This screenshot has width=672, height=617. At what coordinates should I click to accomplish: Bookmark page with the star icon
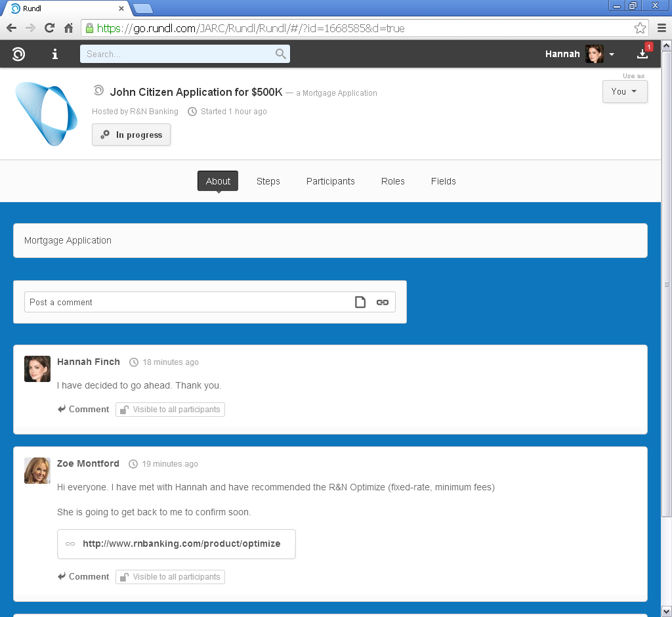(x=640, y=28)
